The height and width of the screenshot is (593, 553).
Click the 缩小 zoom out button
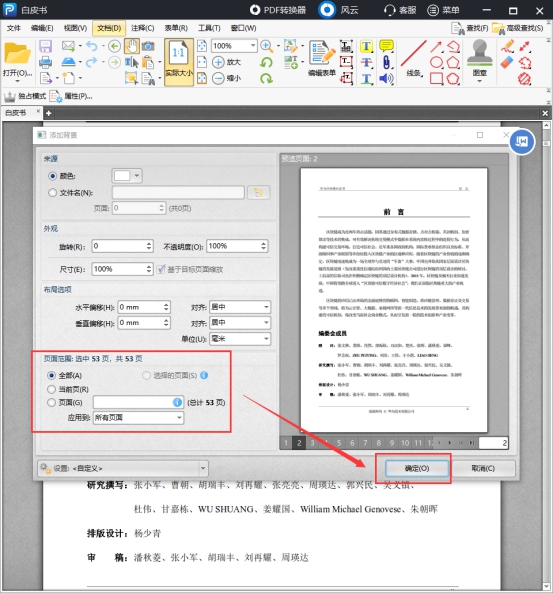click(x=226, y=78)
